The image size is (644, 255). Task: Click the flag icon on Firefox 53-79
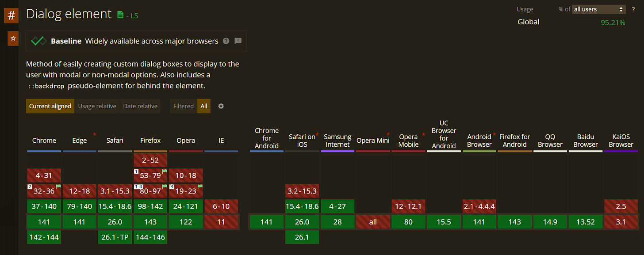(x=164, y=171)
